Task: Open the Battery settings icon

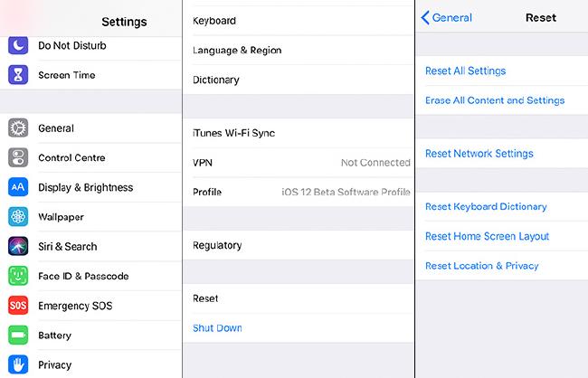Action: click(18, 335)
